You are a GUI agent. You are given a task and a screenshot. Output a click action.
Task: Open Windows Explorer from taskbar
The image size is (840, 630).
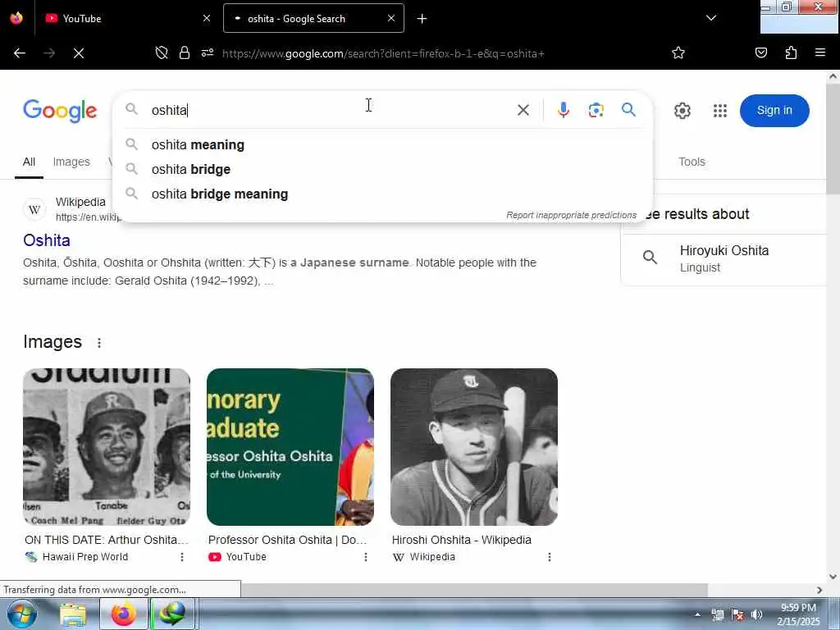[x=73, y=614]
